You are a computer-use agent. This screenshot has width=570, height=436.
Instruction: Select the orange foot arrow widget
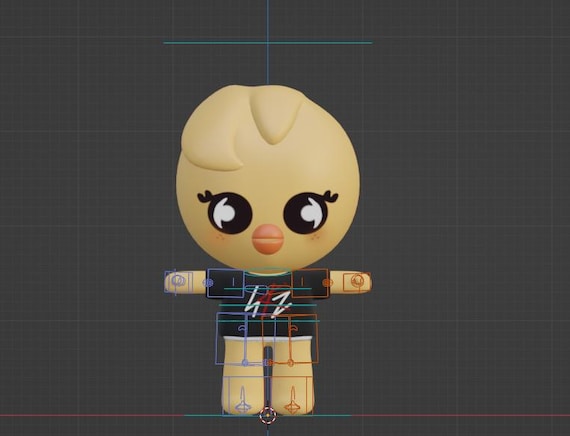click(x=293, y=401)
